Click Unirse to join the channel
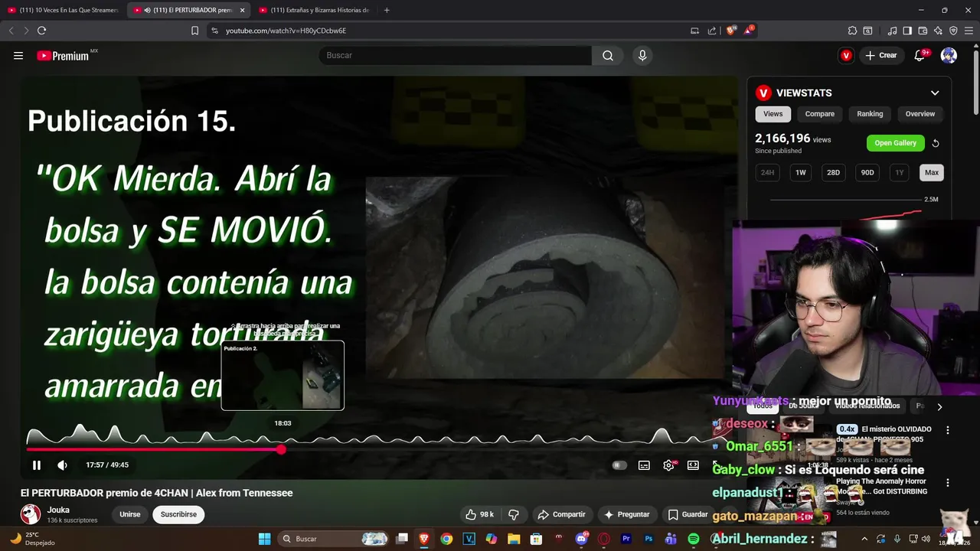Image resolution: width=980 pixels, height=551 pixels. coord(130,514)
